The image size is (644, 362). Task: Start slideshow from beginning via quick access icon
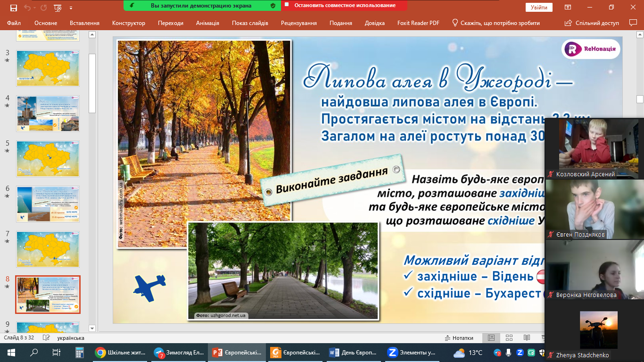tap(58, 8)
